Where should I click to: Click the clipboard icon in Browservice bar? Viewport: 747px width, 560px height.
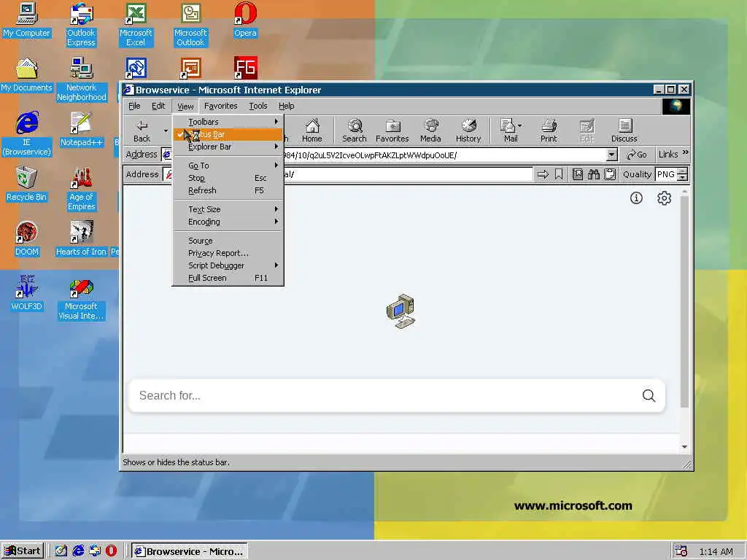click(x=610, y=174)
